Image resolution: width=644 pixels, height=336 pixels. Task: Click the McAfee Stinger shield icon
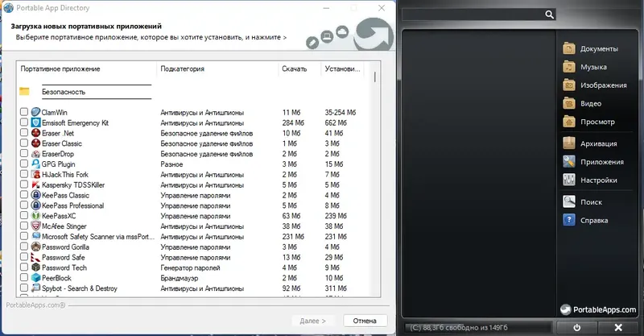click(x=35, y=226)
